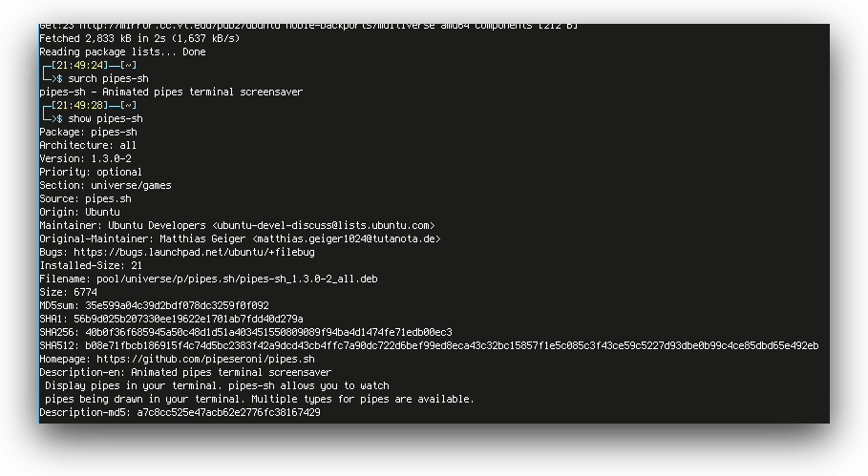Click the 'Fetched 2,833 kB' output line
868x476 pixels.
point(139,39)
